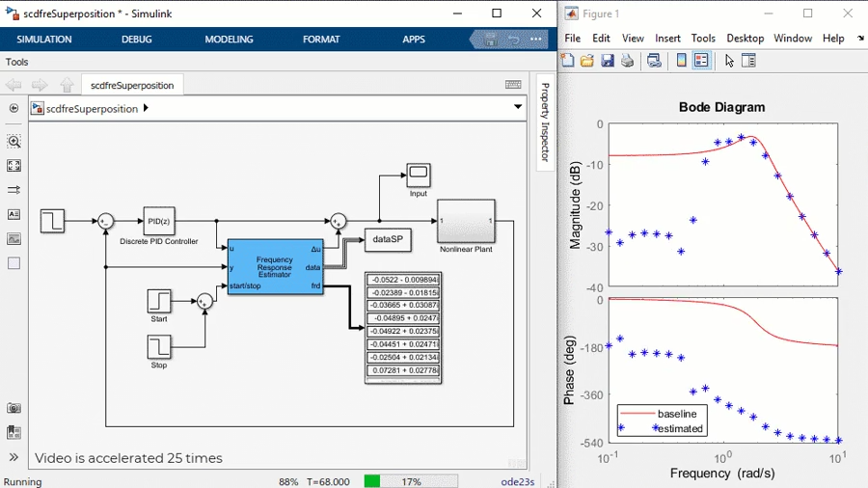Click the simulation progress bar at 17%
This screenshot has width=868, height=488.
tap(411, 481)
